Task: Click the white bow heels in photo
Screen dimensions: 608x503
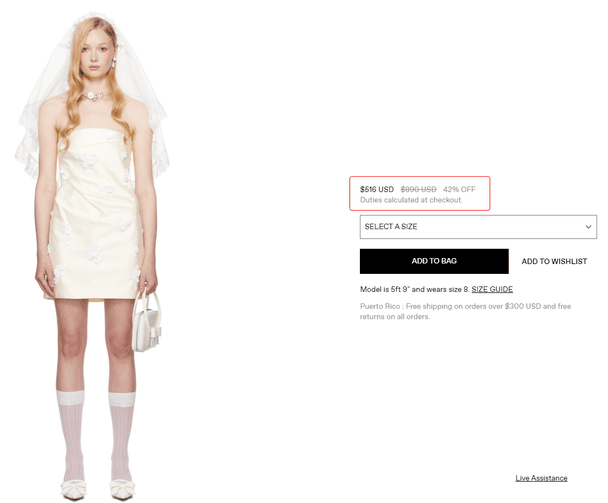Action: tap(97, 489)
